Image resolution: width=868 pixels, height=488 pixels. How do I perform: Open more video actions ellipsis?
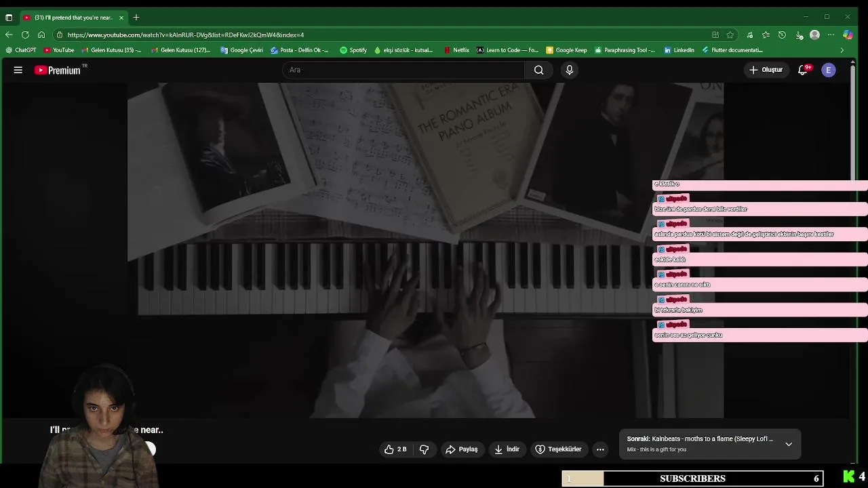pos(600,449)
